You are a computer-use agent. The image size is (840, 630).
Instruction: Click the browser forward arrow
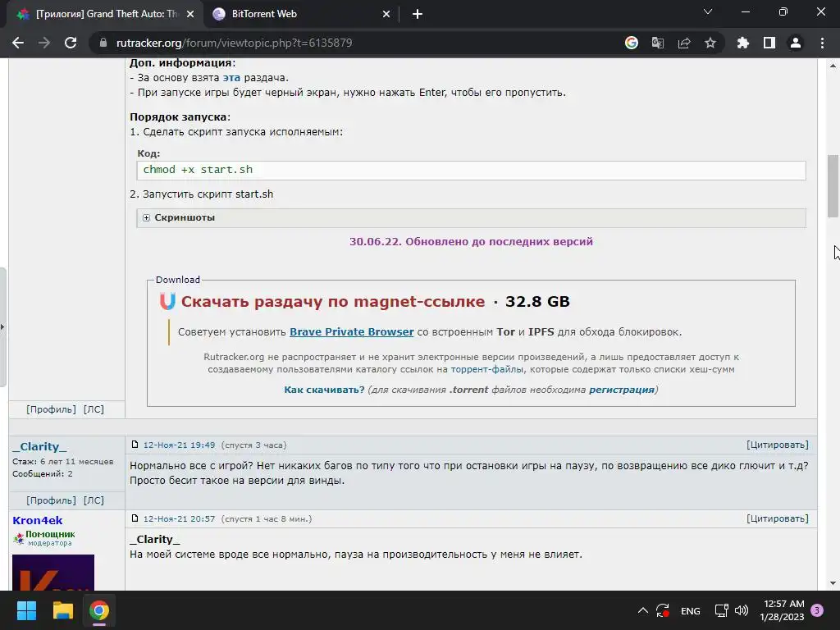click(44, 43)
